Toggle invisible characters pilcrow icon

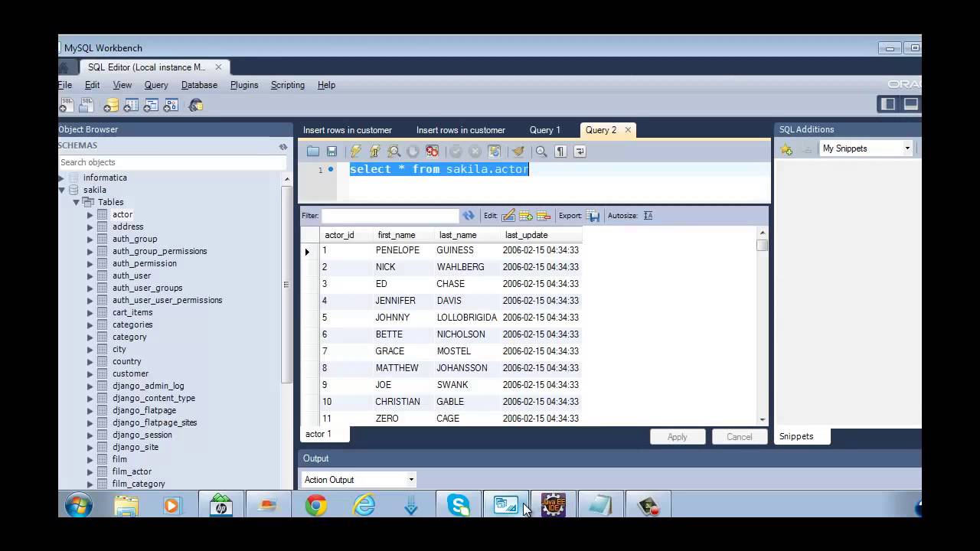pyautogui.click(x=560, y=152)
